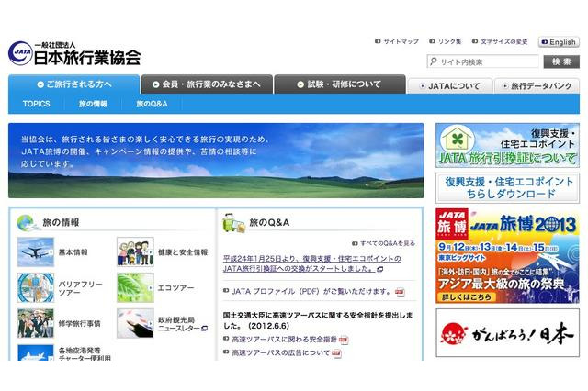Click PDF icon next to JATAプロファイル
The width and height of the screenshot is (588, 391).
point(400,292)
